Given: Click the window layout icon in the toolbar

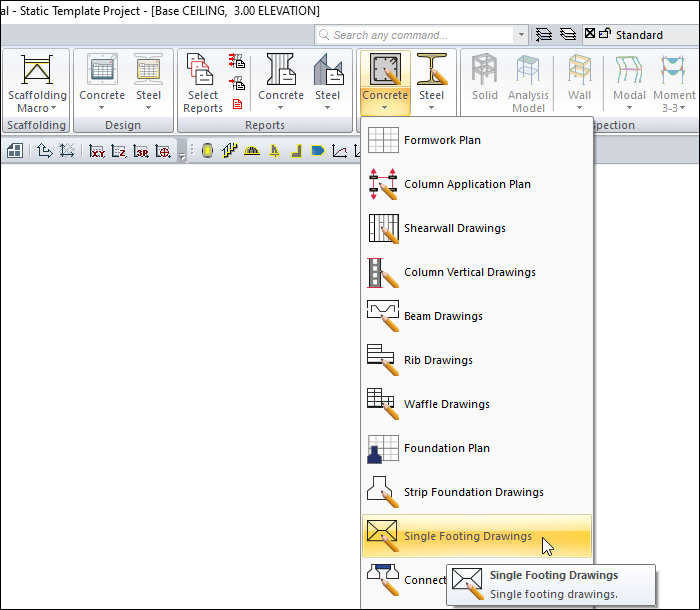Looking at the screenshot, I should coord(15,151).
